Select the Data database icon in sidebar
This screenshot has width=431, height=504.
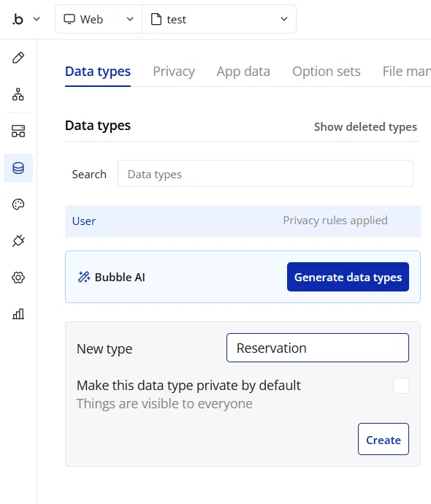(18, 168)
